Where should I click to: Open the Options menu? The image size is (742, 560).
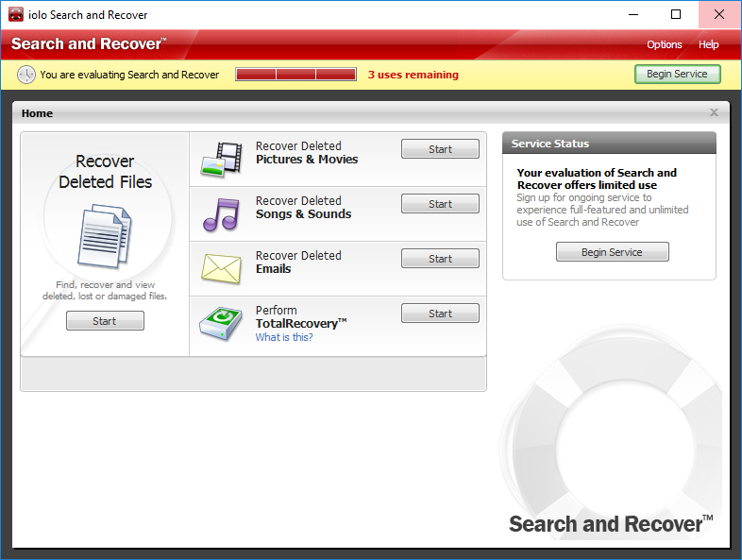665,44
